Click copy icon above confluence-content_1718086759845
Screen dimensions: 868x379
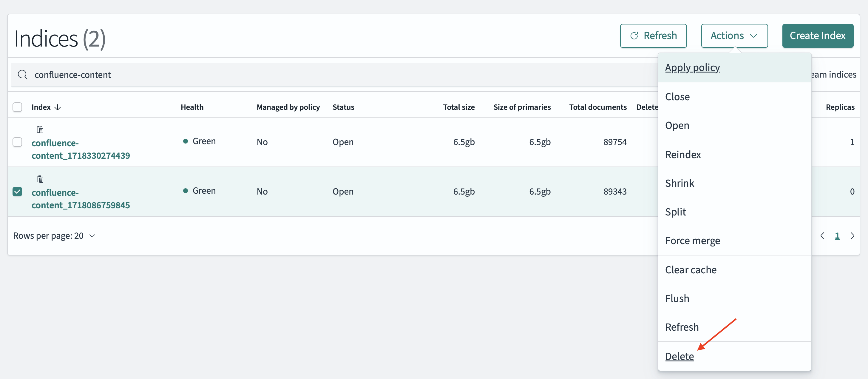click(x=40, y=179)
